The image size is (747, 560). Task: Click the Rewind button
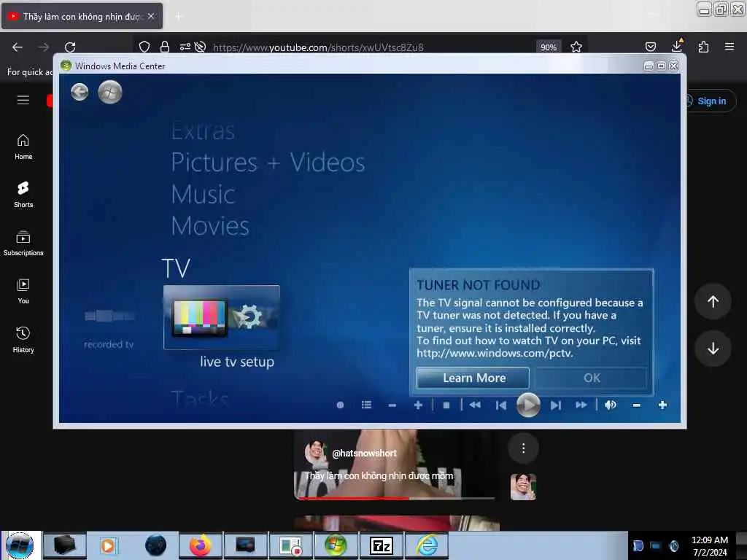coord(475,405)
